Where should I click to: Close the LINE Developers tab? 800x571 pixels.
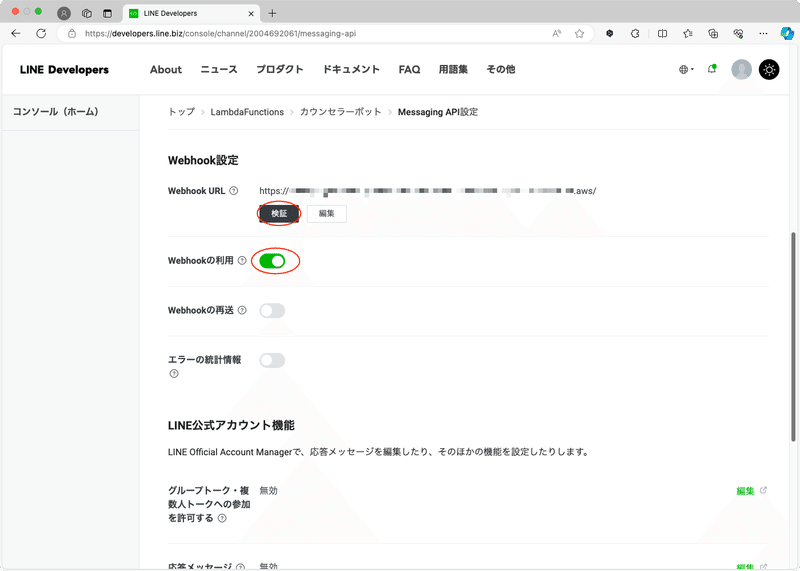pyautogui.click(x=251, y=14)
